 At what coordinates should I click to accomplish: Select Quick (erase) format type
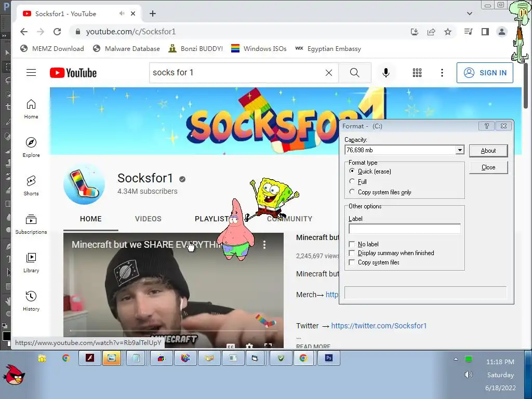click(x=352, y=171)
